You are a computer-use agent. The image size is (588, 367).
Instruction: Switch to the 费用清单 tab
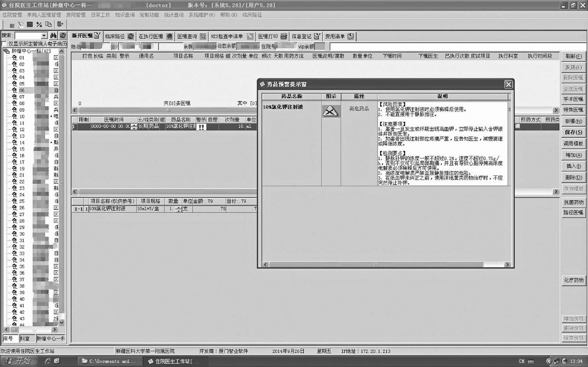coord(339,36)
